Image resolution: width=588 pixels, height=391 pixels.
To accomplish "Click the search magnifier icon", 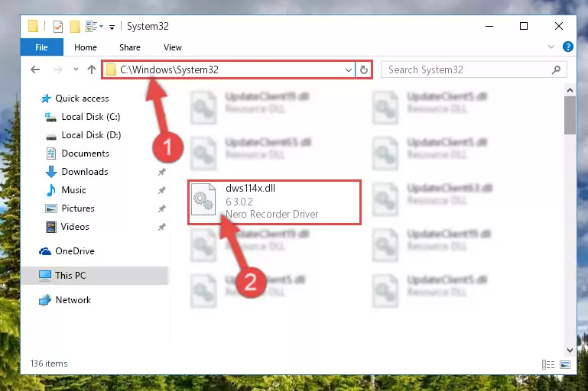I will pos(556,69).
